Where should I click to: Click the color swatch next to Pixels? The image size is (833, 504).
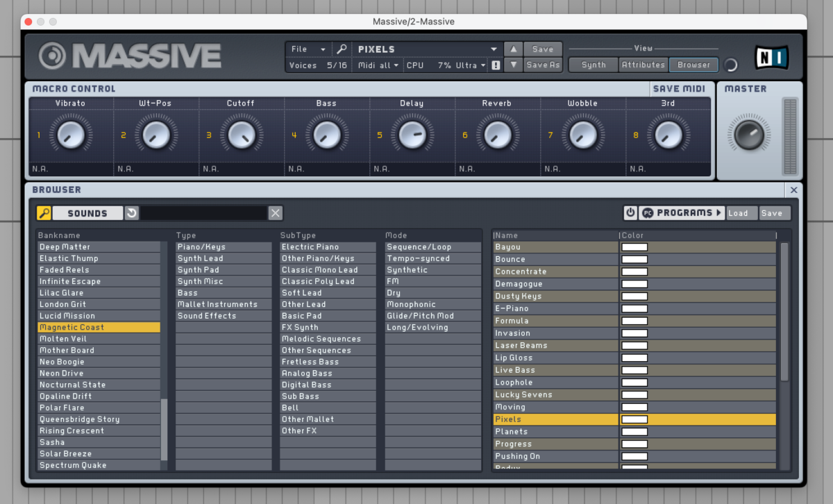[x=635, y=419]
